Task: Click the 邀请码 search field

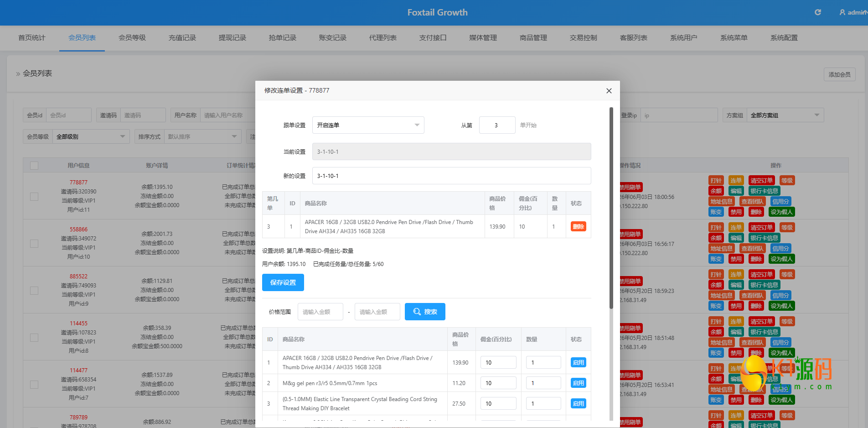Action: [x=143, y=115]
